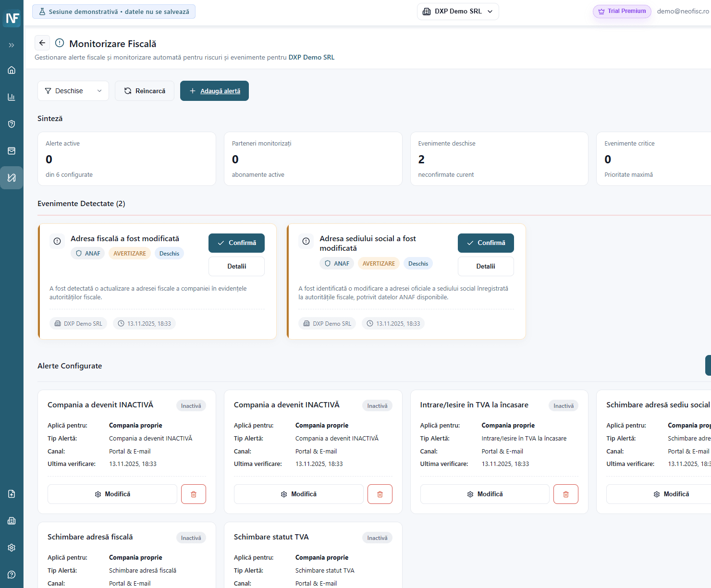Go back with the arrow button
This screenshot has width=711, height=588.
click(42, 43)
